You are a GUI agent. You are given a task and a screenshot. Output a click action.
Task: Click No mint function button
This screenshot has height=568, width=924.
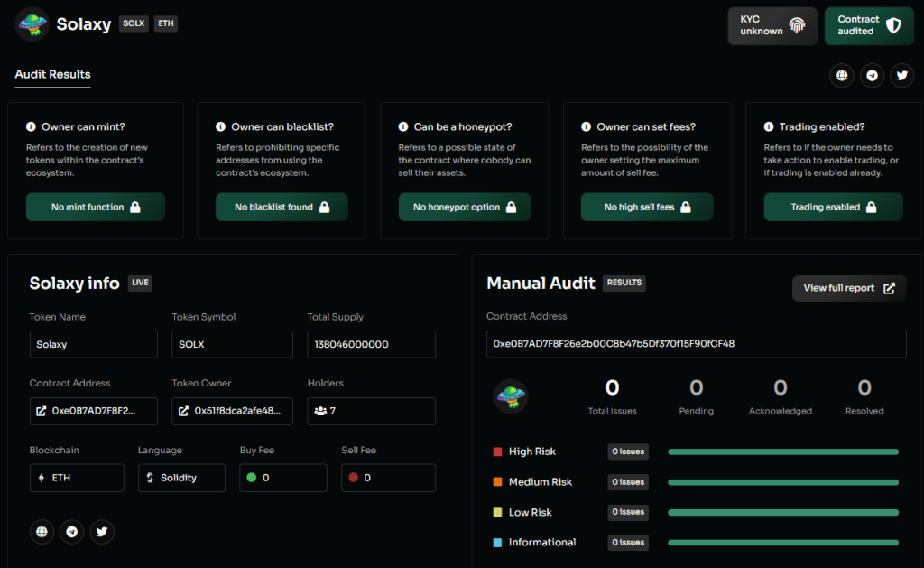95,207
